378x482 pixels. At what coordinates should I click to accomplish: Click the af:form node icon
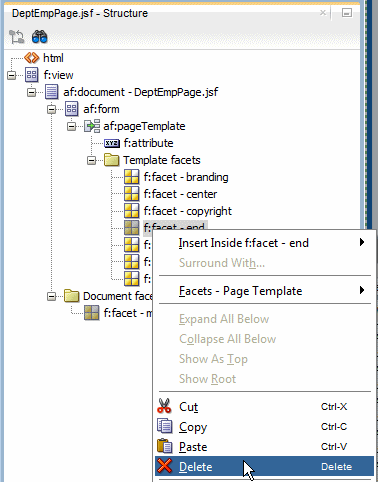pyautogui.click(x=72, y=109)
